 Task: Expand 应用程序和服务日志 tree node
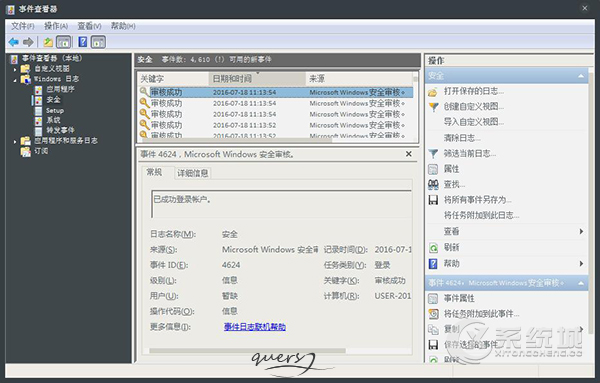coord(15,142)
